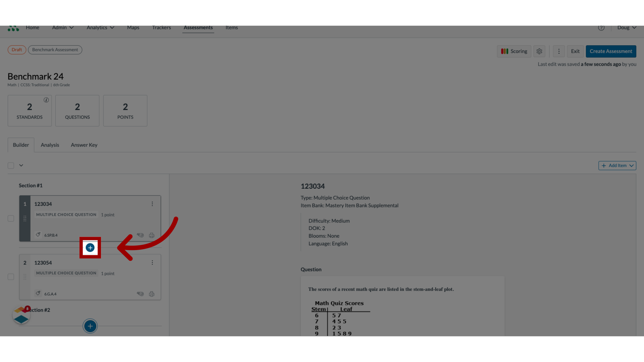This screenshot has height=362, width=644.
Task: Open the assessment settings gear icon
Action: click(539, 50)
